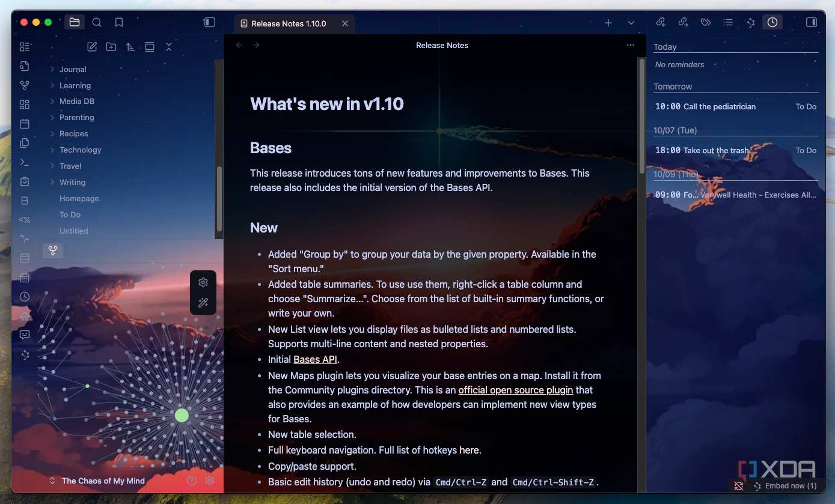Change file explorer sort order

(x=130, y=46)
